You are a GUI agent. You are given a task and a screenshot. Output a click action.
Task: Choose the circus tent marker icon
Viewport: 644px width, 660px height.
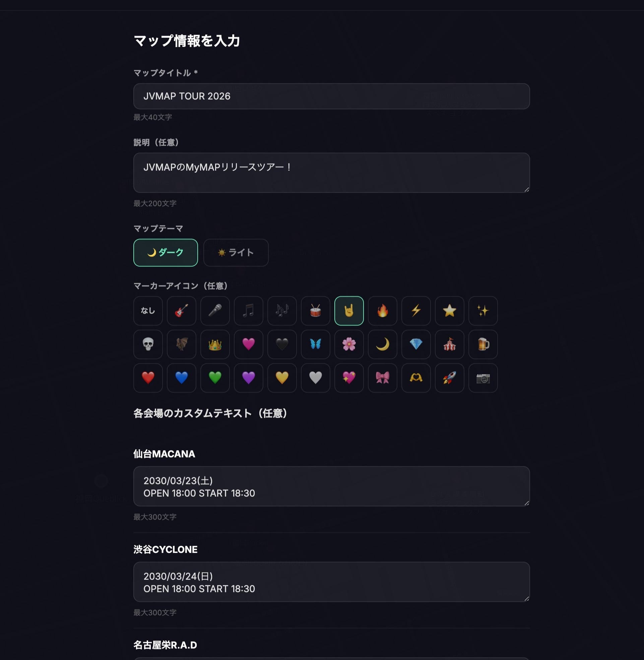449,344
